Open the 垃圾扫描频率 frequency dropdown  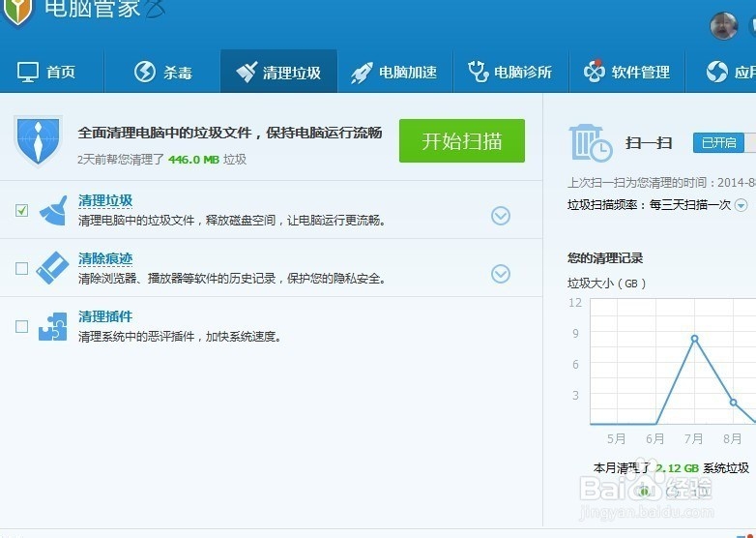741,205
